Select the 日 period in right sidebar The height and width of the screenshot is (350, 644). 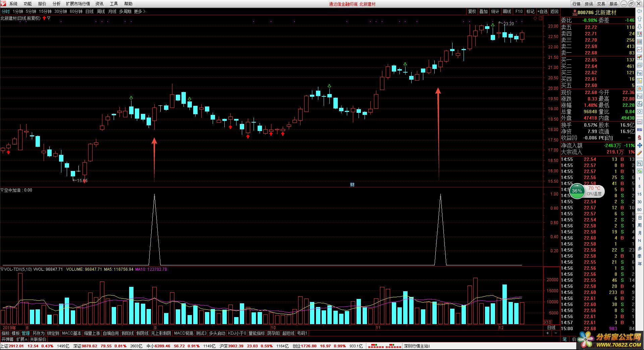coord(640,218)
